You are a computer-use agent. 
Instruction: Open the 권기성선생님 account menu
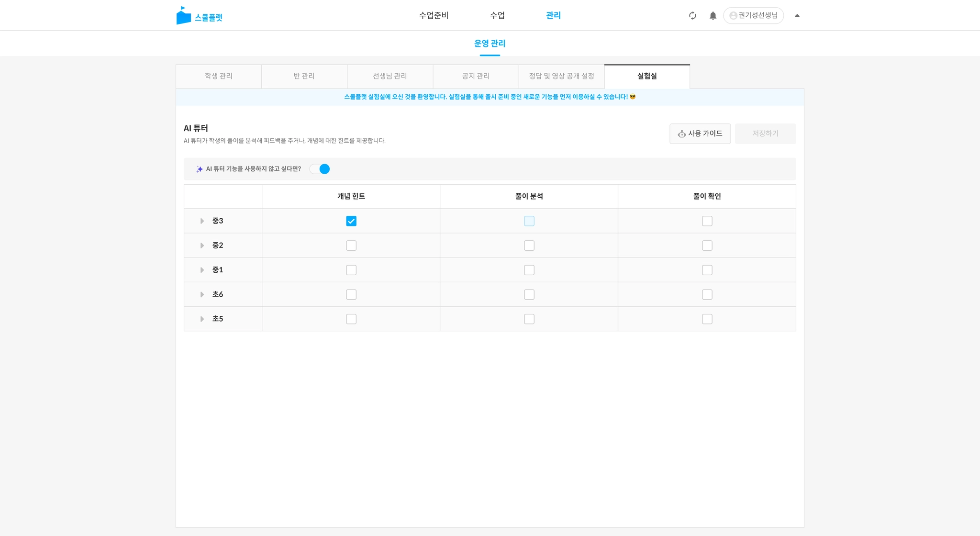[757, 15]
